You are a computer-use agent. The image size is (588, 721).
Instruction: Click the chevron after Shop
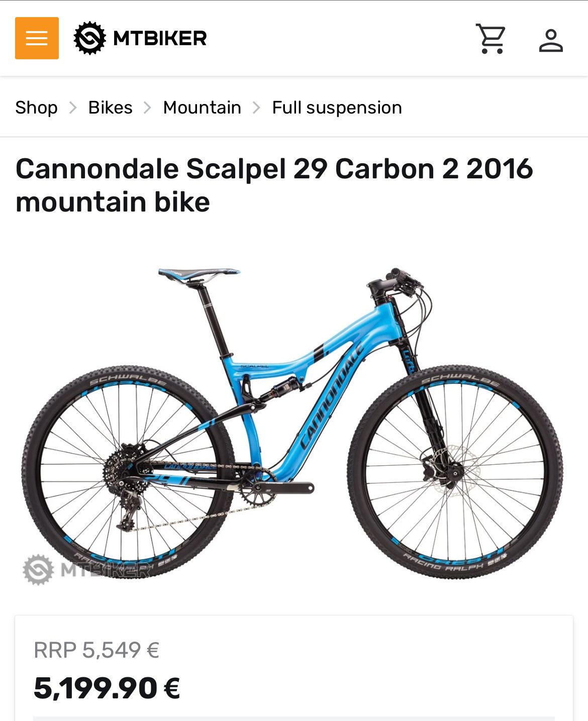pos(73,108)
